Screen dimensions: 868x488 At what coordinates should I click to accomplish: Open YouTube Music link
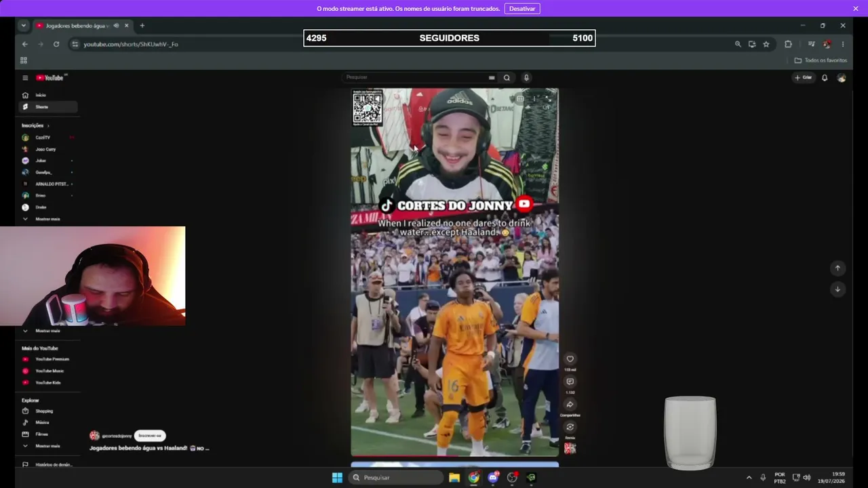pyautogui.click(x=50, y=371)
